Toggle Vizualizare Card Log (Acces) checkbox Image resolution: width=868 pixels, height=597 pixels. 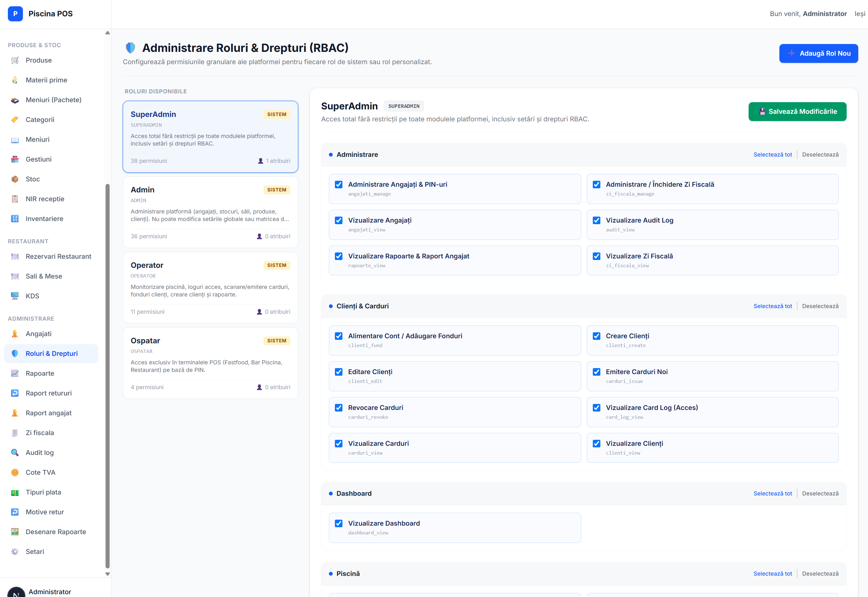pyautogui.click(x=597, y=408)
